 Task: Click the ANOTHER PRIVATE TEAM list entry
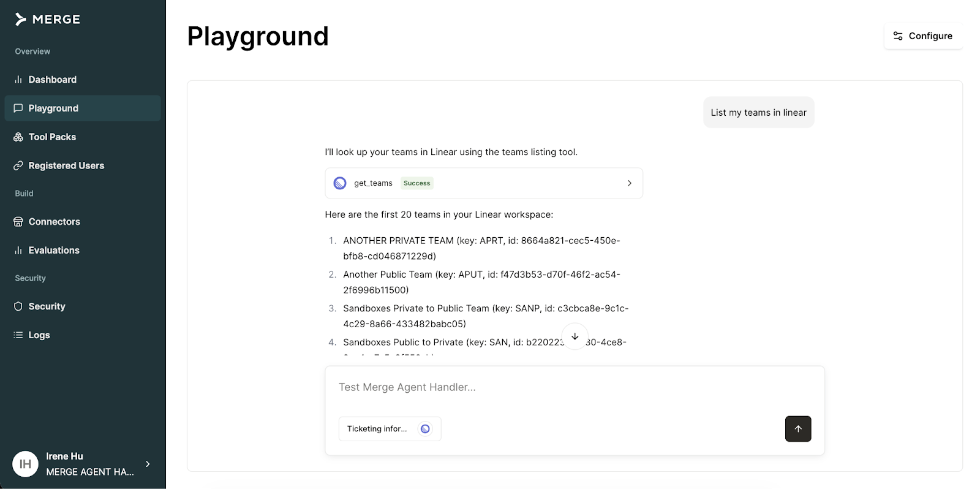tap(481, 248)
